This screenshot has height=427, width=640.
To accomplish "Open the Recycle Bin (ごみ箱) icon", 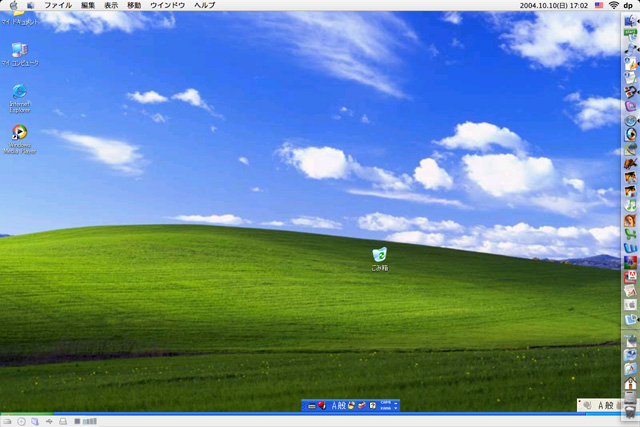I will coord(379,256).
